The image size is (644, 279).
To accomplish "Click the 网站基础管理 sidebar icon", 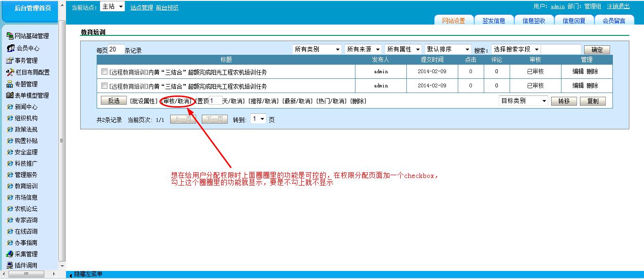I will [x=10, y=36].
